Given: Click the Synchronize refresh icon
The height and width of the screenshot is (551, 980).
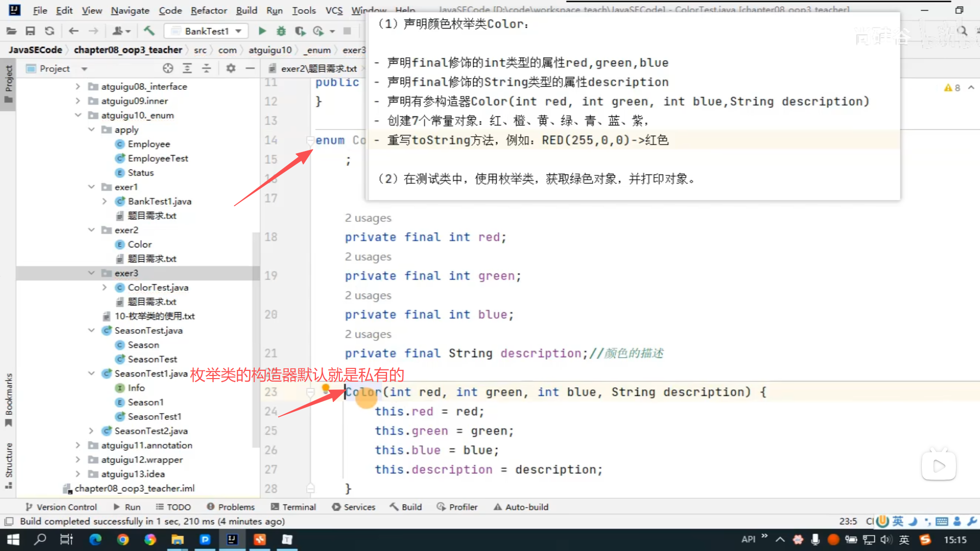Looking at the screenshot, I should [x=50, y=31].
